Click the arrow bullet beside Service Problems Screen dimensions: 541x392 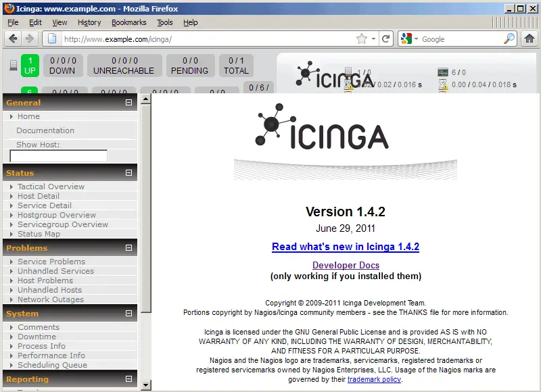point(11,262)
